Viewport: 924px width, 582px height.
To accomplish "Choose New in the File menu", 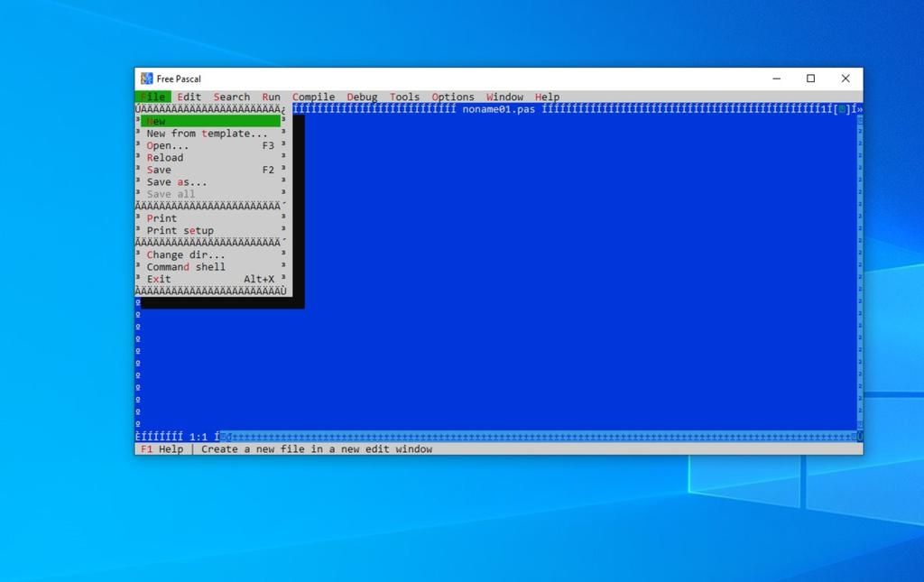I will [x=210, y=121].
